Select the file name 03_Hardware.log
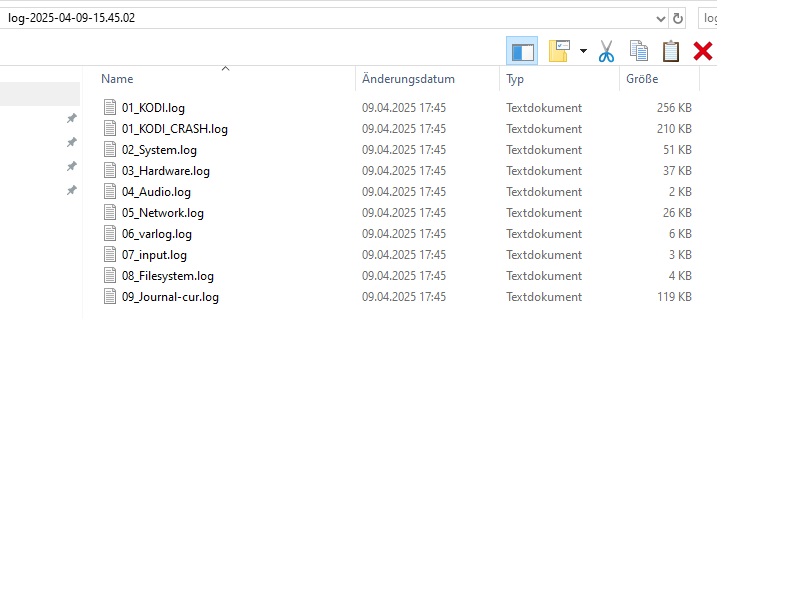Screen dimensions: 800x600 [165, 170]
